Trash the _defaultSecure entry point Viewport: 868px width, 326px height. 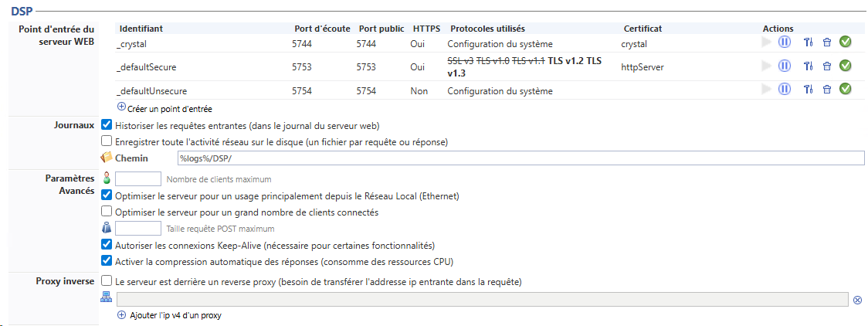click(x=826, y=66)
